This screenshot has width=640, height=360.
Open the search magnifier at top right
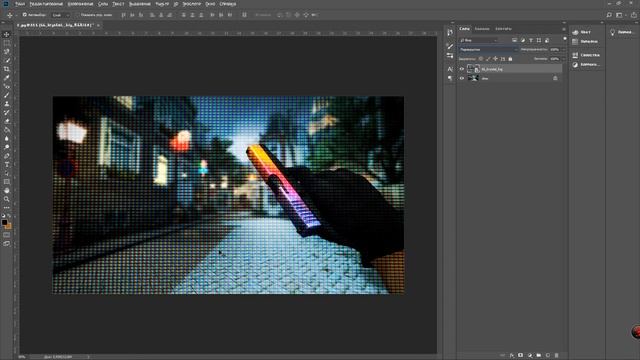609,15
